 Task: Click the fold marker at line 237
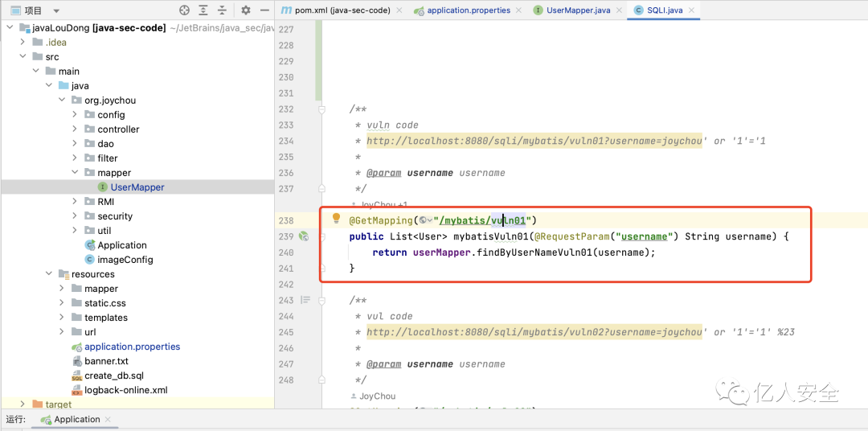pyautogui.click(x=321, y=189)
